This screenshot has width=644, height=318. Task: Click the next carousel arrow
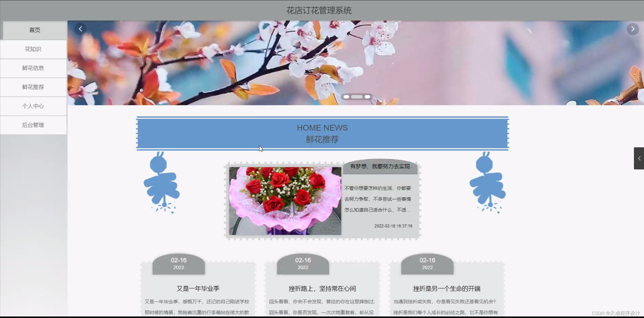pos(632,29)
